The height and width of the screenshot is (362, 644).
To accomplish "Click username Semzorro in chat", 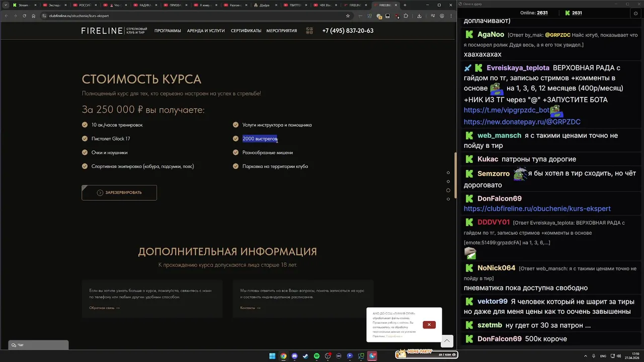I will (494, 173).
